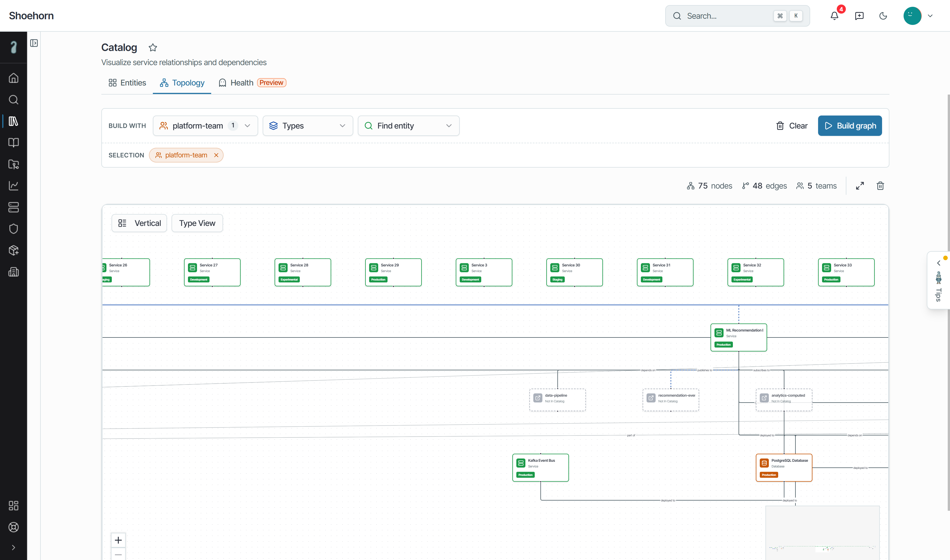Image resolution: width=950 pixels, height=560 pixels.
Task: Click the "publishes to" edge label
Action: pos(705,370)
